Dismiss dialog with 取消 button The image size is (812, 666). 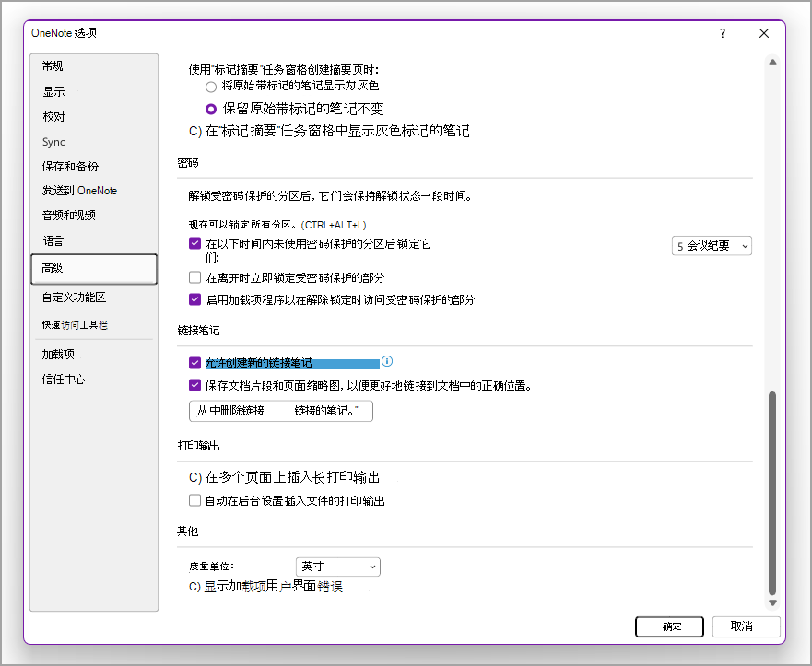click(746, 626)
